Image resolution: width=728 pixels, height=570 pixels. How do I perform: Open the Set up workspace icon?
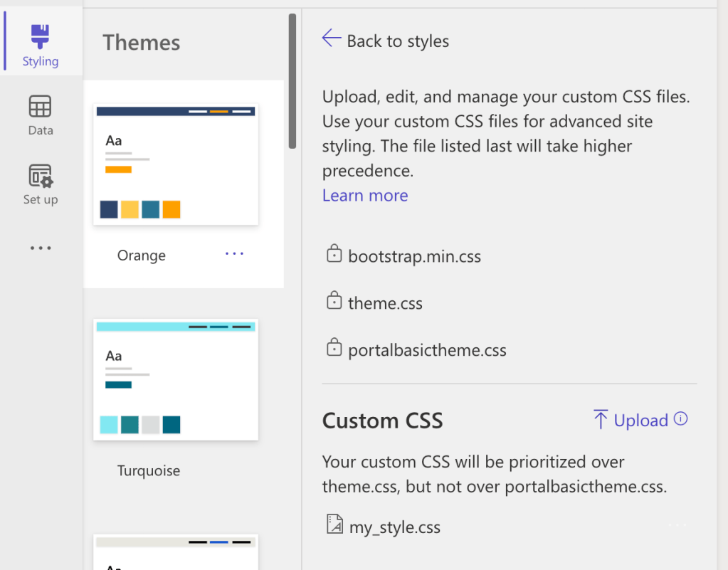click(41, 176)
